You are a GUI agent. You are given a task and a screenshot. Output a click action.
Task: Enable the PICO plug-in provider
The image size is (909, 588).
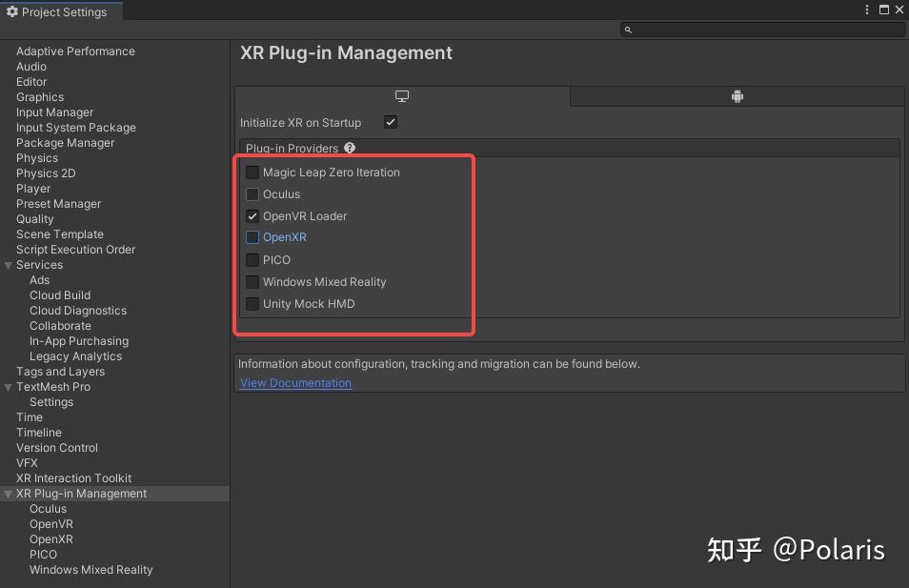coord(252,259)
